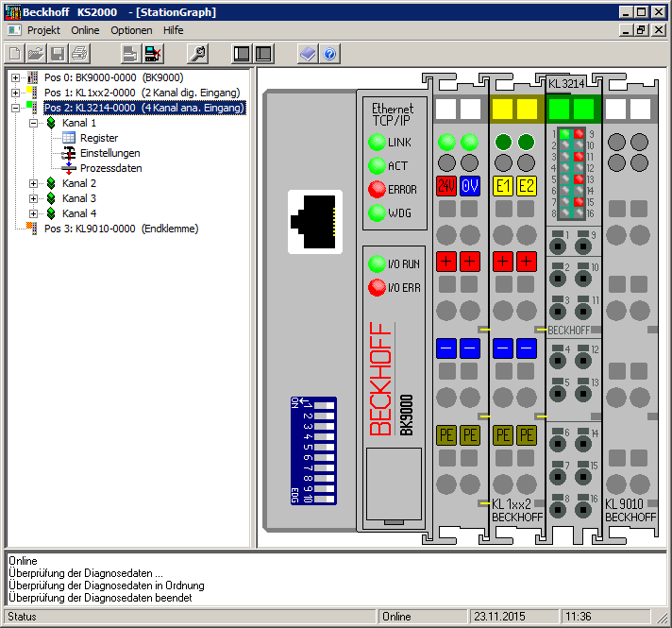Click the Pos 3 Endklemme terminal icon
Screen dimensions: 672x628
coord(32,229)
